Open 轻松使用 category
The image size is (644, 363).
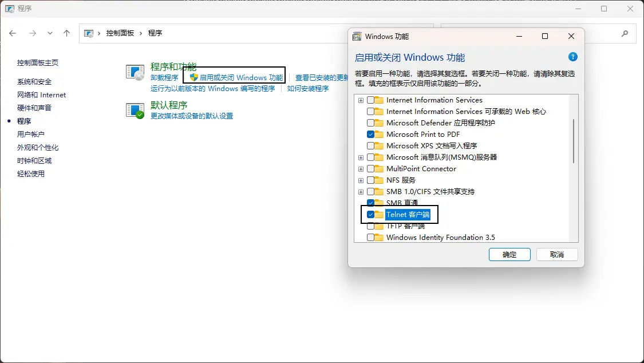(x=30, y=173)
